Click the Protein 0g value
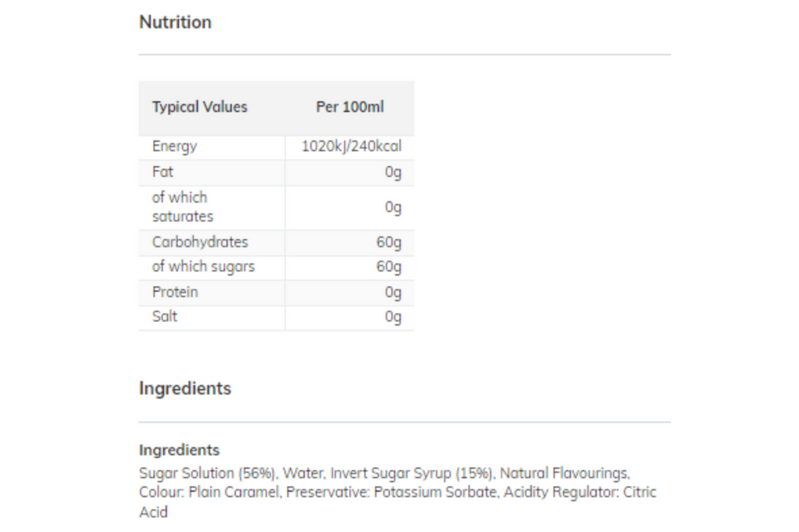Image resolution: width=799 pixels, height=532 pixels. click(393, 293)
